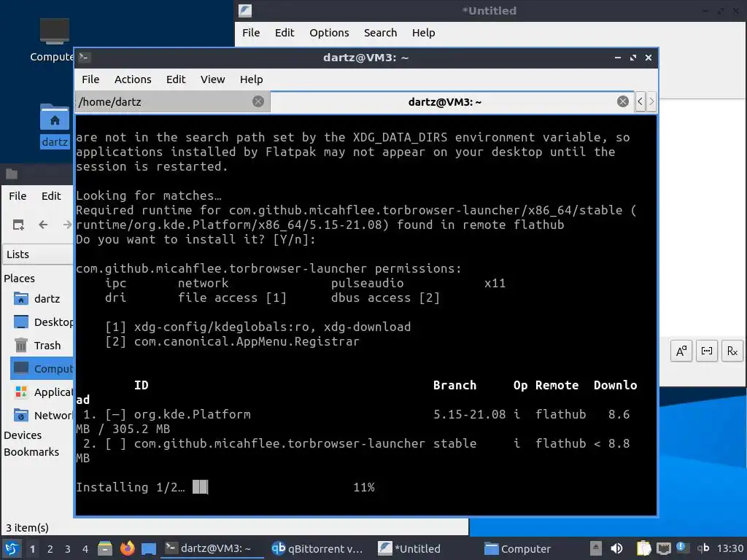The width and height of the screenshot is (747, 560).
Task: Open terminal Actions menu
Action: point(133,79)
